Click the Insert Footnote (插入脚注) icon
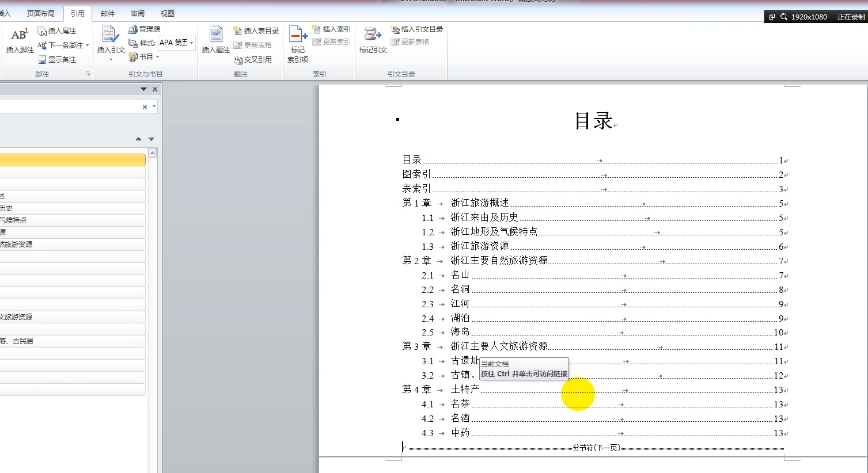 (20, 35)
